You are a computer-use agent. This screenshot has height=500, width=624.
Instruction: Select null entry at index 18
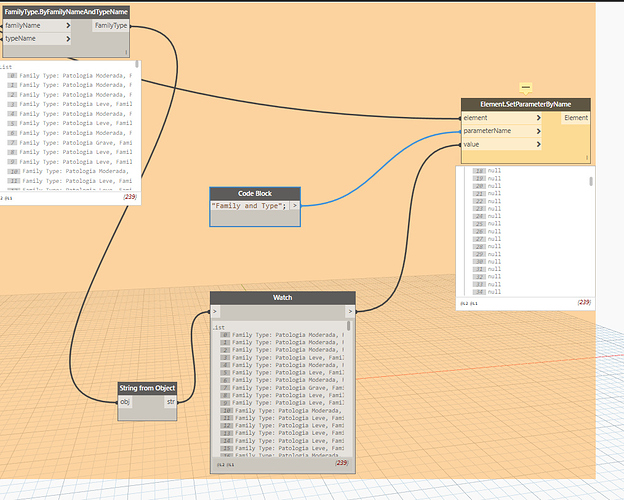[487, 171]
